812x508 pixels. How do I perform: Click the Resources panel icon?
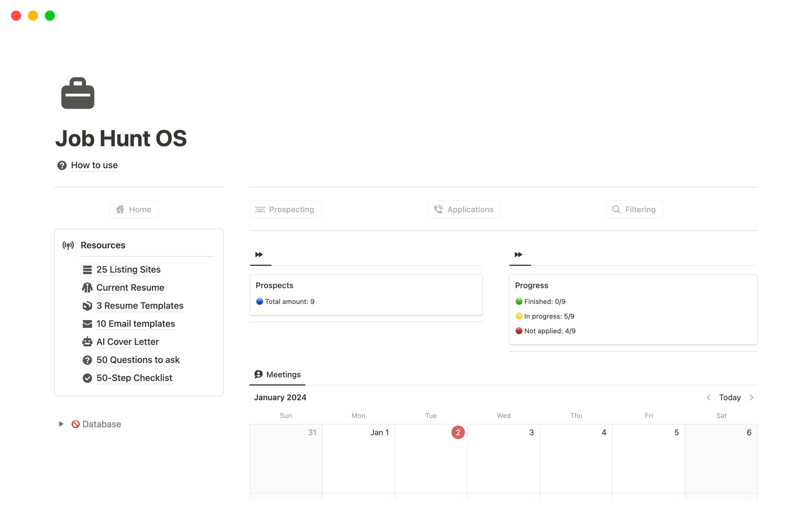(69, 245)
